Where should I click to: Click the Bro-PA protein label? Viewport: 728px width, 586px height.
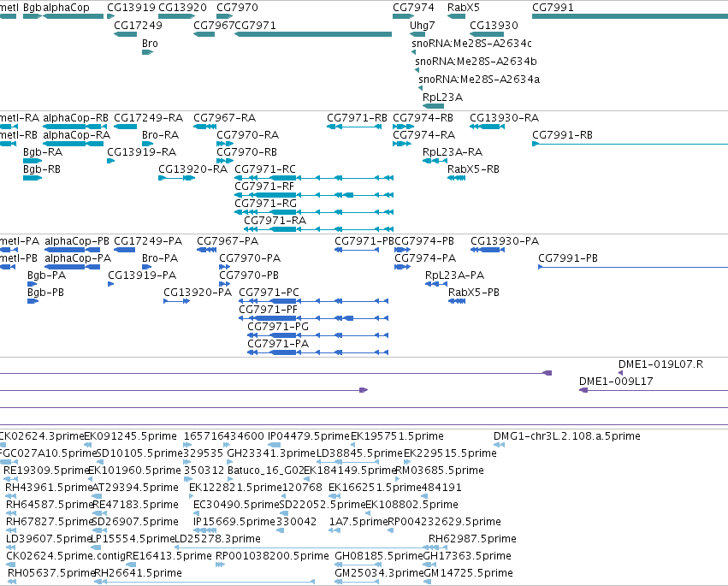160,258
